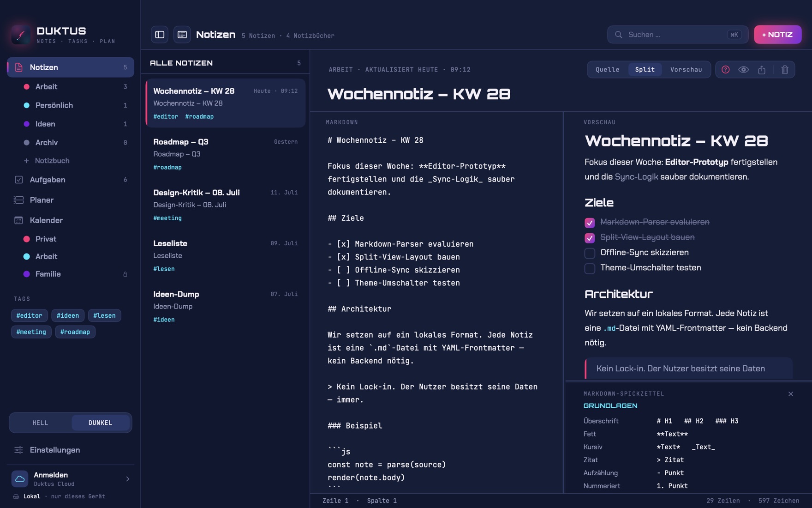Open the Arbeit notebook
This screenshot has height=508, width=812.
(x=76, y=87)
